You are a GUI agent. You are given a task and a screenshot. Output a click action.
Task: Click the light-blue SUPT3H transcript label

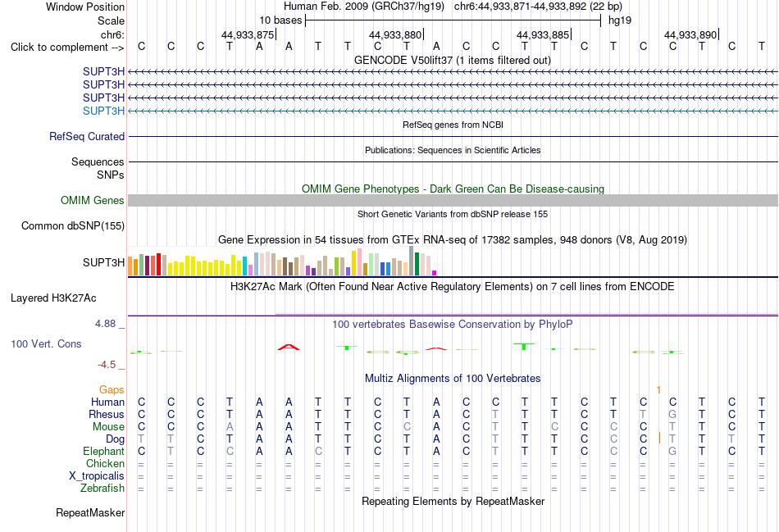(104, 111)
